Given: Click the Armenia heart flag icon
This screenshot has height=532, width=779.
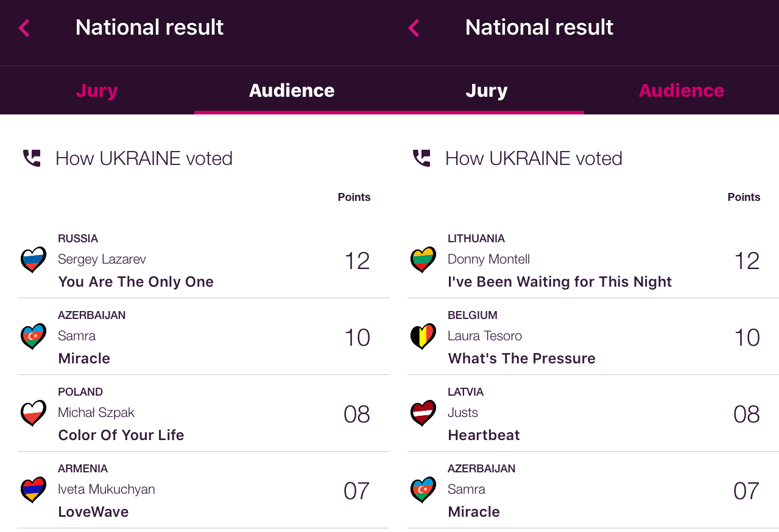Looking at the screenshot, I should click(33, 490).
